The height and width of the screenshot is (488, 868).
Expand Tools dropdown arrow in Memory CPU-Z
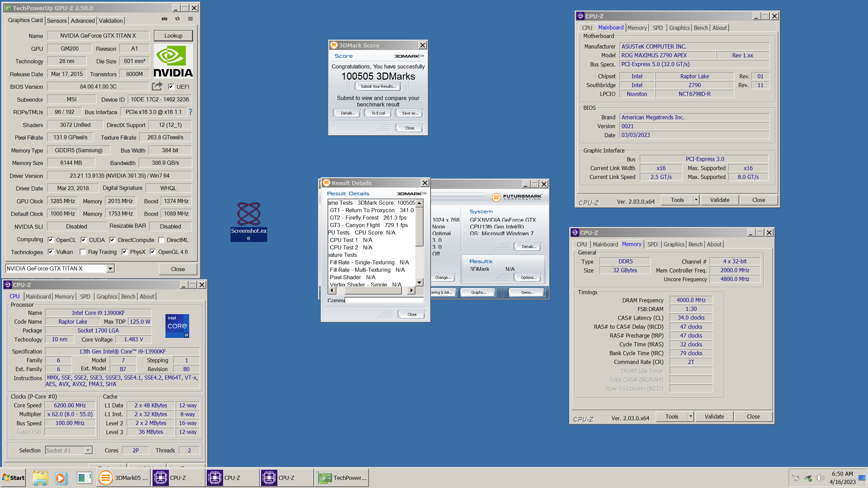tap(691, 416)
